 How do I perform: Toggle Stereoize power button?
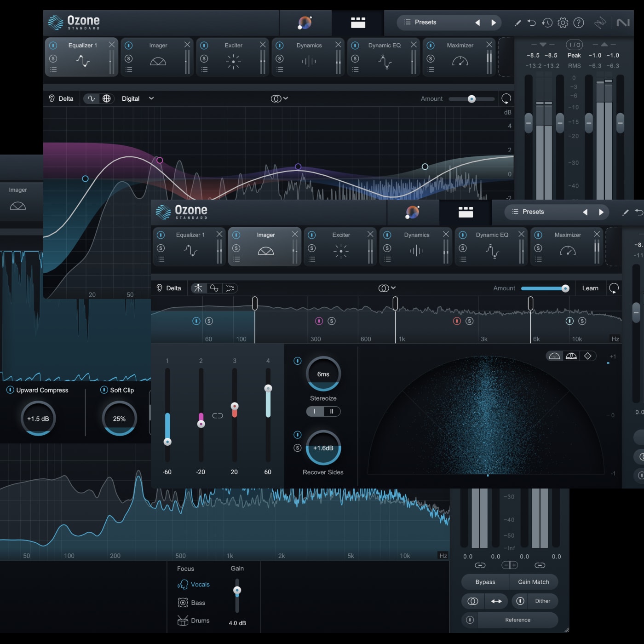click(x=298, y=361)
